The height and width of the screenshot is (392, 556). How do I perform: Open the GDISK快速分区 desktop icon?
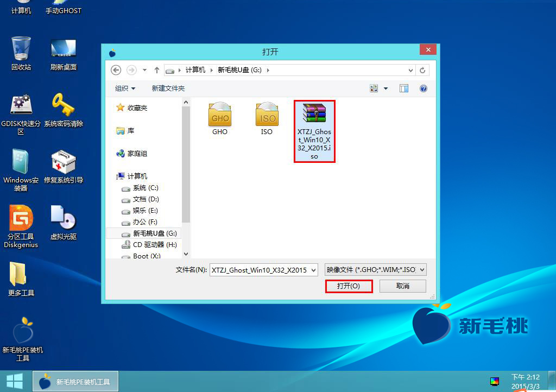coord(21,114)
